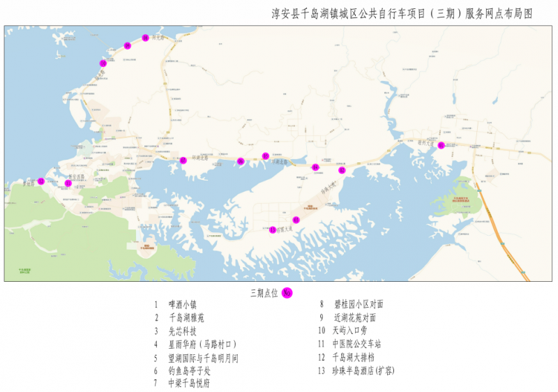Select legend entry 13 珍珠半岛酒店(扩容)

click(x=363, y=371)
